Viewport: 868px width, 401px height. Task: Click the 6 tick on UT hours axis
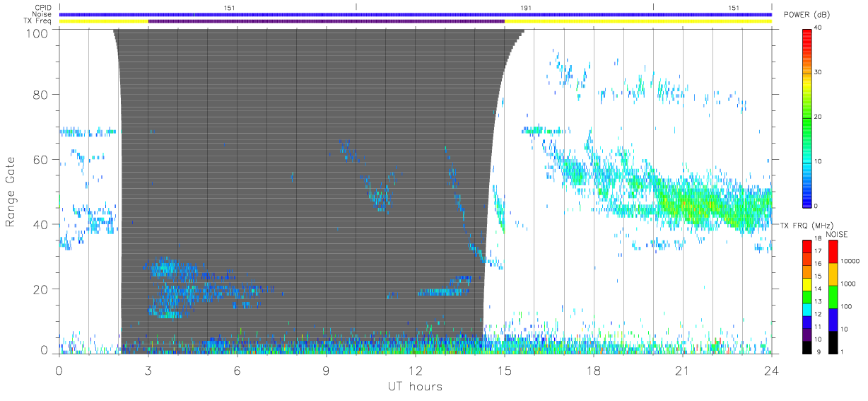237,370
